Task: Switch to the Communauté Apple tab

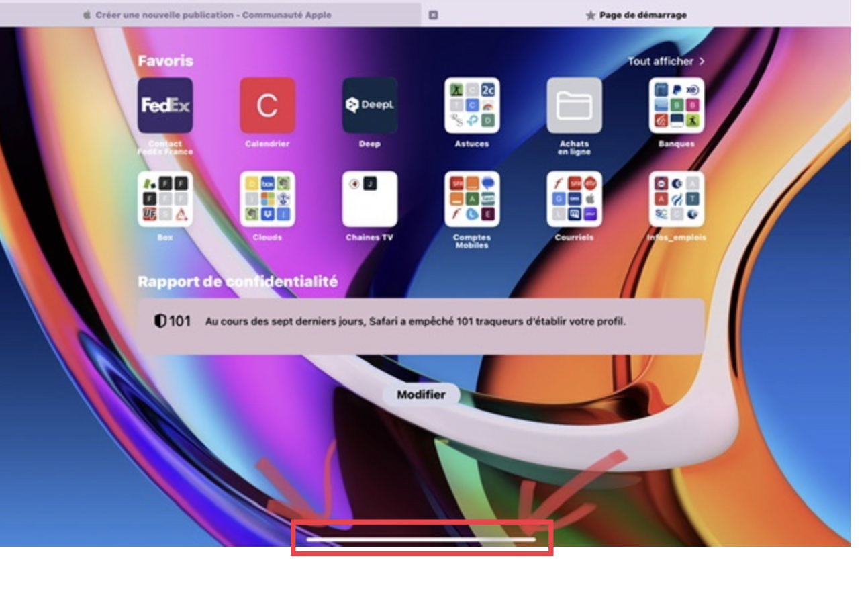Action: pos(210,15)
